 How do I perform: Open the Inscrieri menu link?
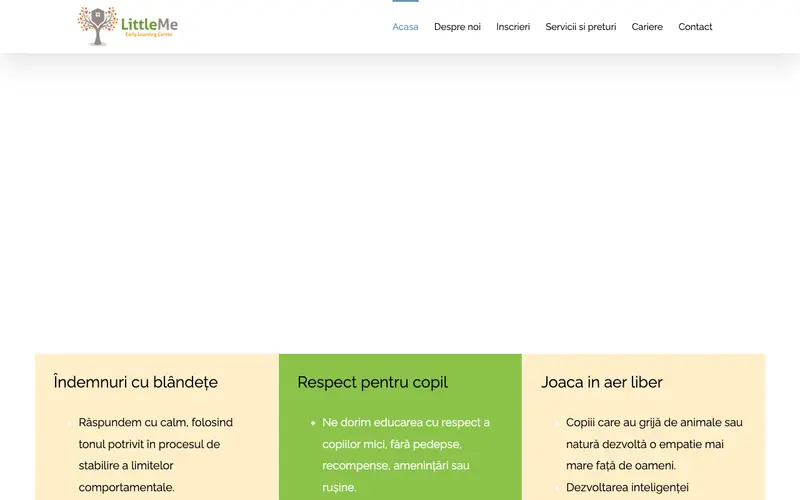pyautogui.click(x=513, y=27)
